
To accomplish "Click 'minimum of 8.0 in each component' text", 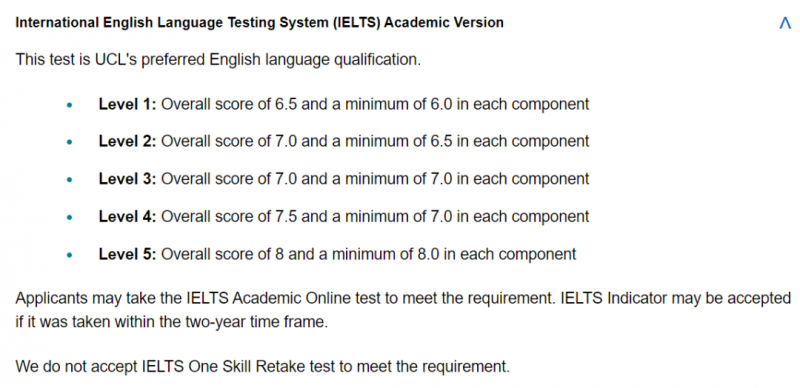I will tap(454, 254).
